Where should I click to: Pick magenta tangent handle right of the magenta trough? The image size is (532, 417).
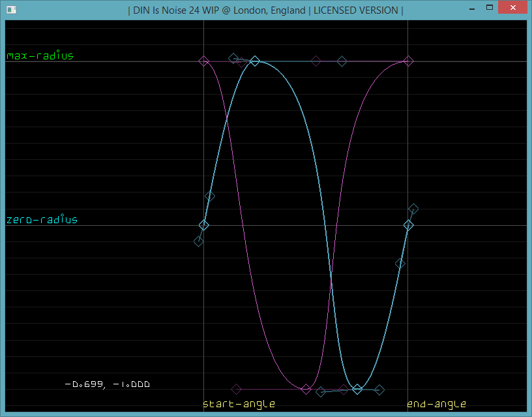click(x=344, y=390)
